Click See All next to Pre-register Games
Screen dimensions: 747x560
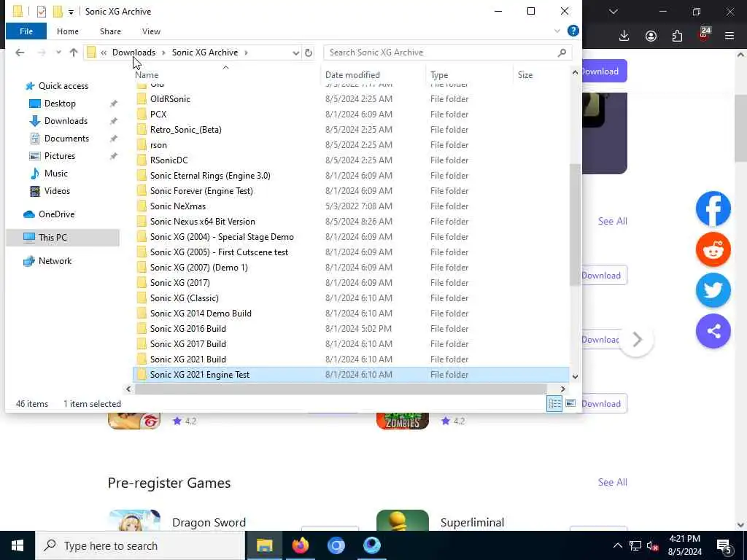(x=612, y=482)
